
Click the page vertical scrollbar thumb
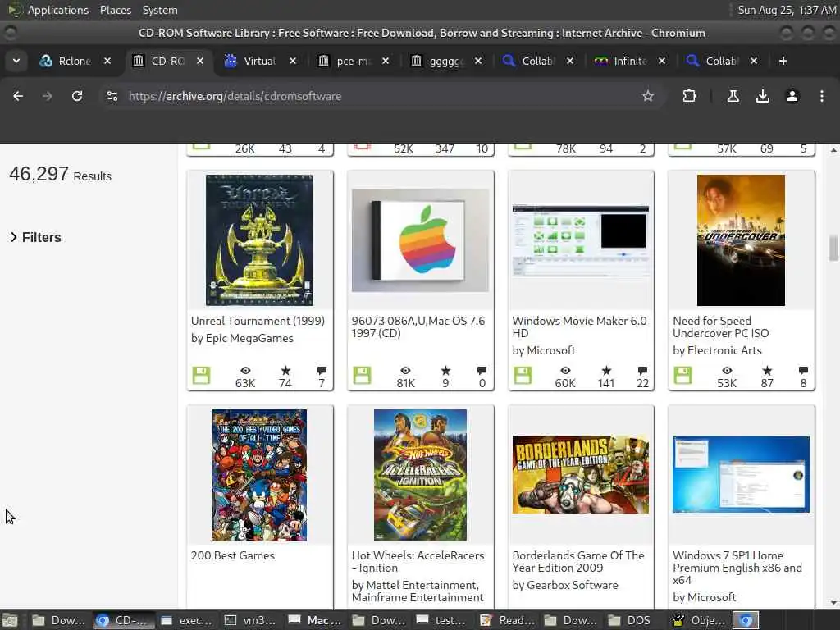(833, 248)
